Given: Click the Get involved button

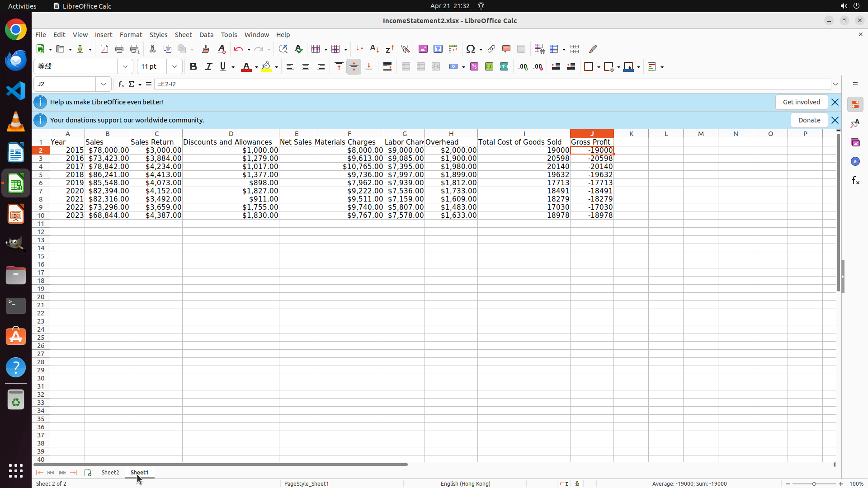Looking at the screenshot, I should tap(801, 102).
